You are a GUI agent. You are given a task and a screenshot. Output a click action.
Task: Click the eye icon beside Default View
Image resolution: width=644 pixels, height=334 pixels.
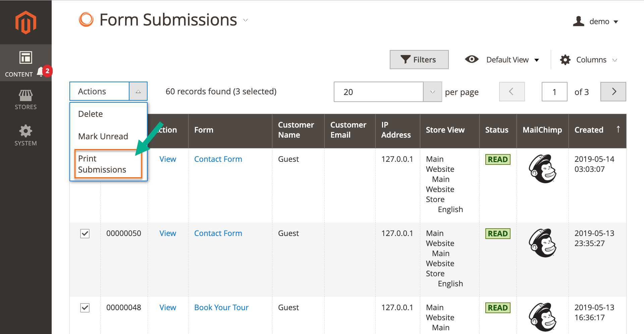472,59
